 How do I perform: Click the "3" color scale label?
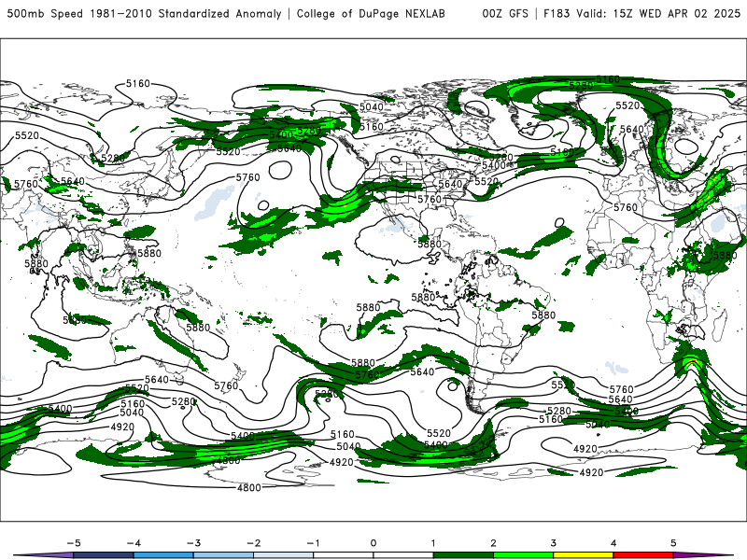click(554, 543)
